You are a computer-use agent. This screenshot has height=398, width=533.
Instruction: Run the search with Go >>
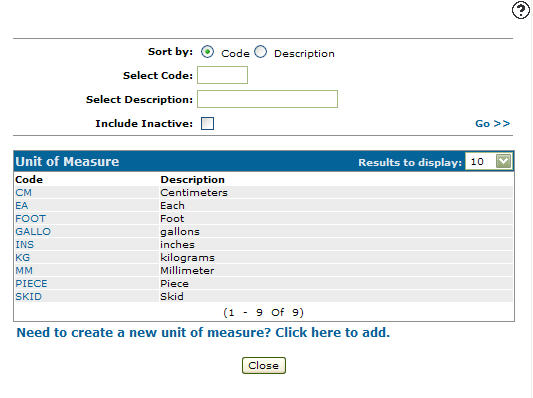(x=493, y=123)
